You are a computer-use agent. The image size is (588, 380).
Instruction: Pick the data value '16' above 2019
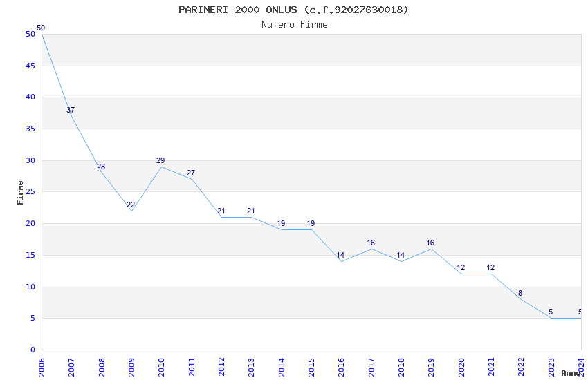coord(430,243)
